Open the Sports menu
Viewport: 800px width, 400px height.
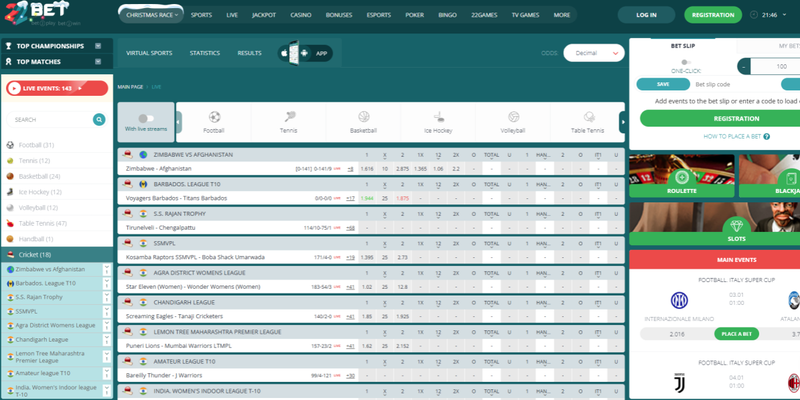pyautogui.click(x=201, y=15)
